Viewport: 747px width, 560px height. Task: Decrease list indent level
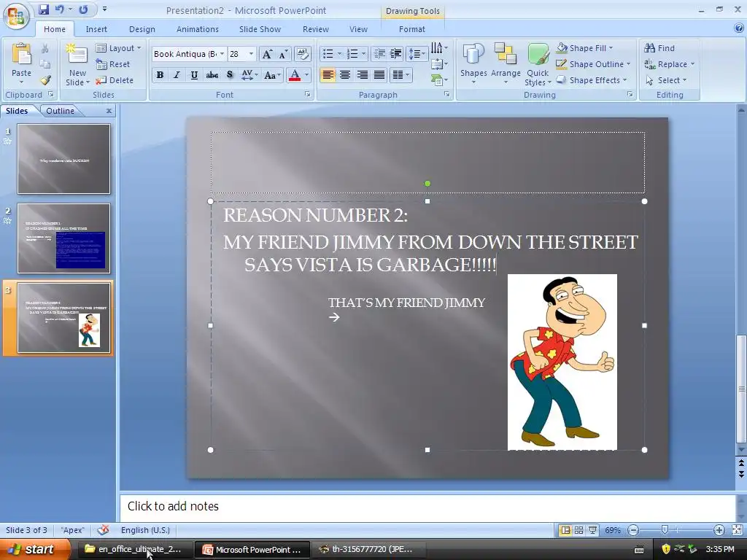[x=379, y=54]
